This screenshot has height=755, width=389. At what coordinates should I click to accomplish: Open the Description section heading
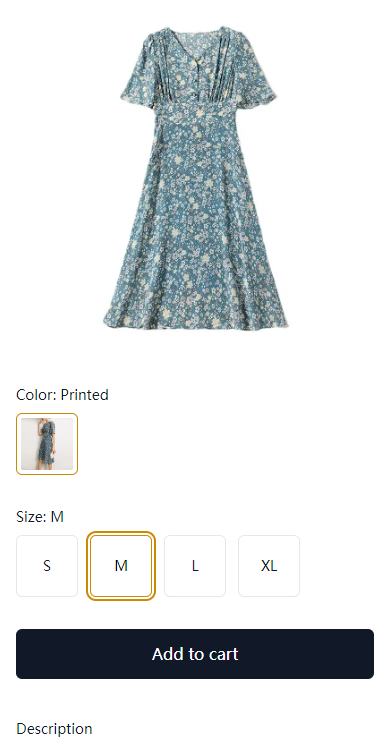click(x=54, y=728)
